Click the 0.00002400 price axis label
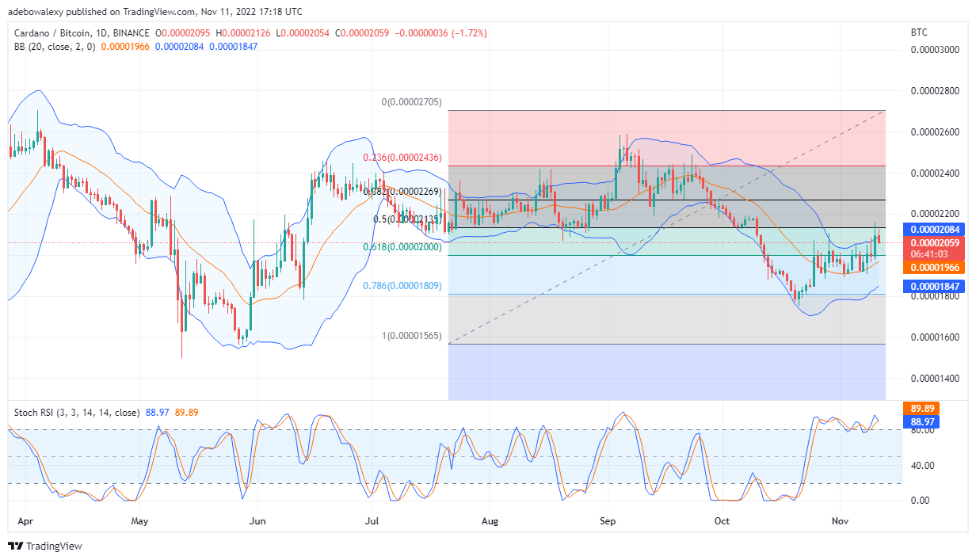The width and height of the screenshot is (976, 560). 936,173
